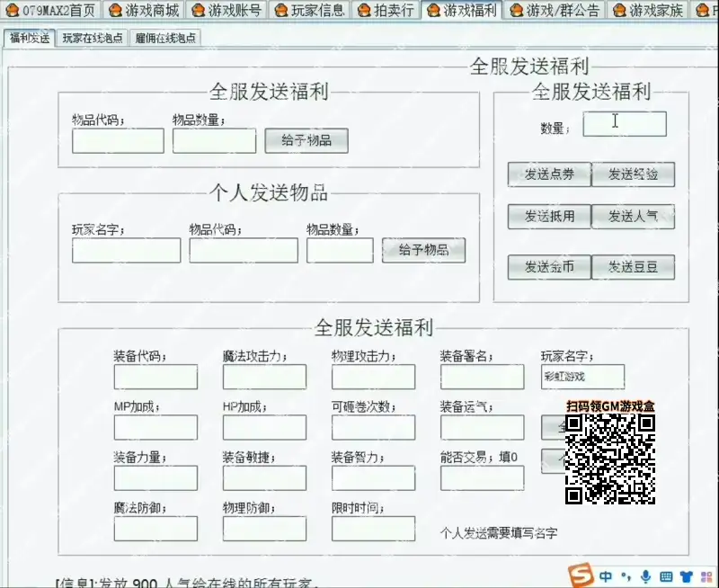
Task: Focus 物品数量 field in 个人发送物品
Action: [x=340, y=251]
